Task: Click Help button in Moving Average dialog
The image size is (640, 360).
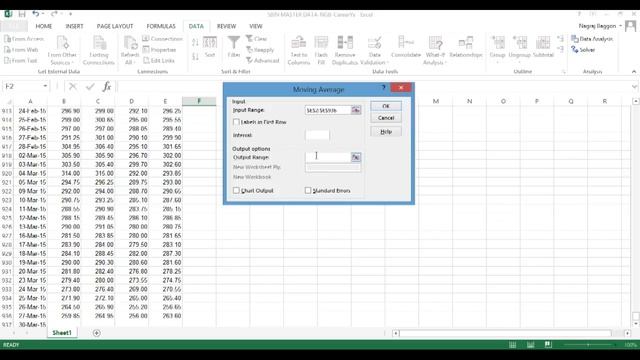Action: click(x=386, y=132)
